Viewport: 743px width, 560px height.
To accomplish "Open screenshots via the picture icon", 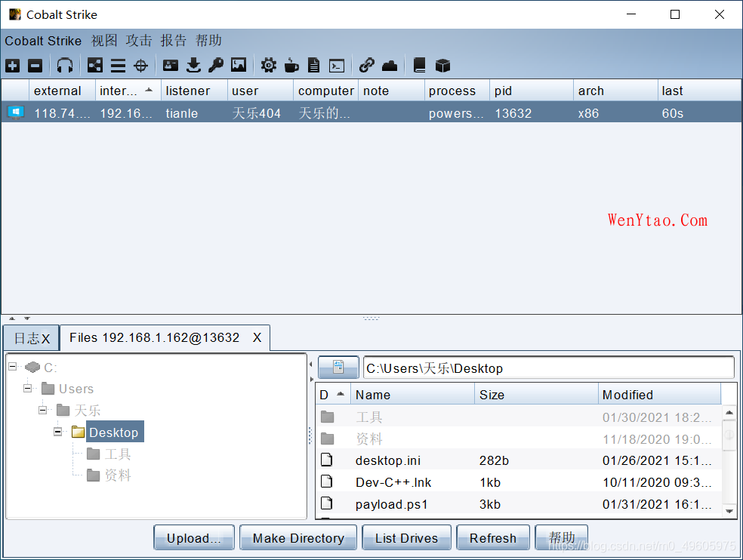I will click(x=239, y=65).
